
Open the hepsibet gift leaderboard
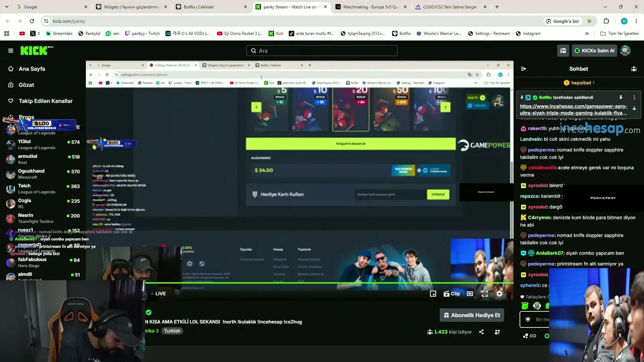579,82
